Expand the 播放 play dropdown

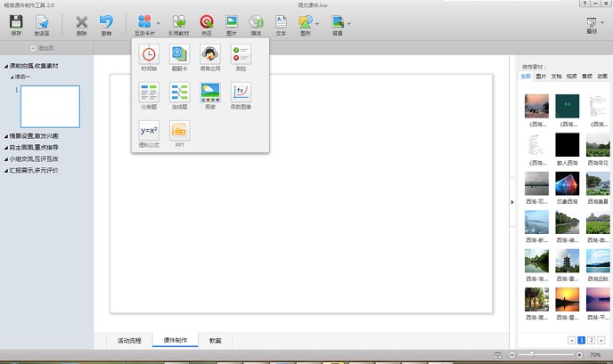click(x=602, y=22)
